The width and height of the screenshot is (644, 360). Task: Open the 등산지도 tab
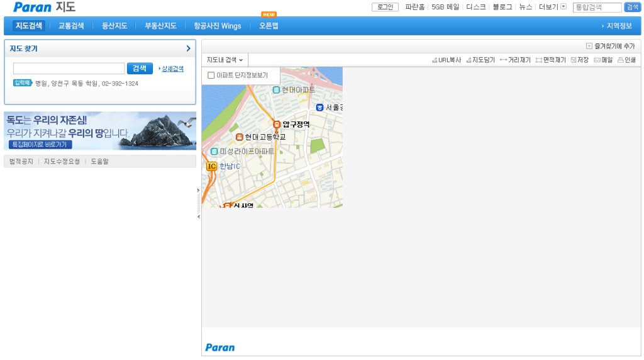point(114,26)
